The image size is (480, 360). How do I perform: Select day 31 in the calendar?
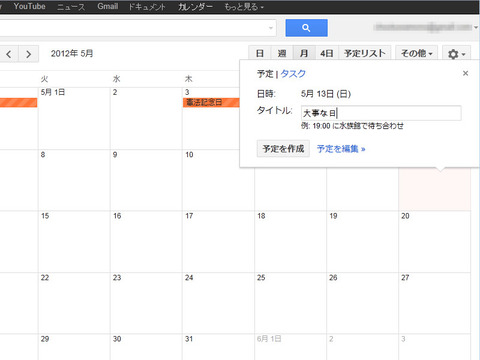point(218,347)
